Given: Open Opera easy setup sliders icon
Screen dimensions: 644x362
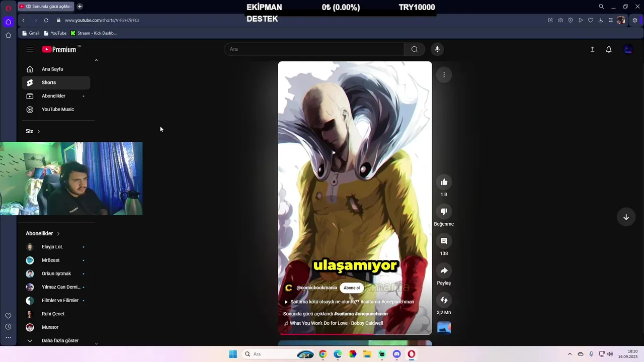Looking at the screenshot, I should (x=611, y=20).
